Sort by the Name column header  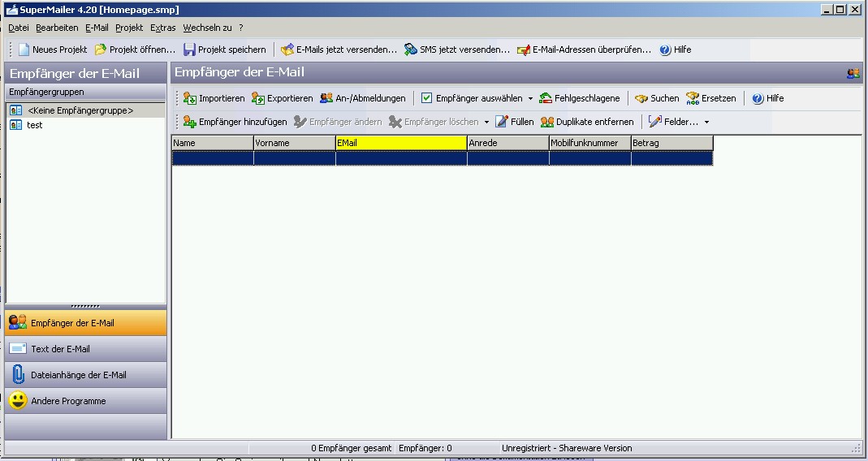point(213,143)
